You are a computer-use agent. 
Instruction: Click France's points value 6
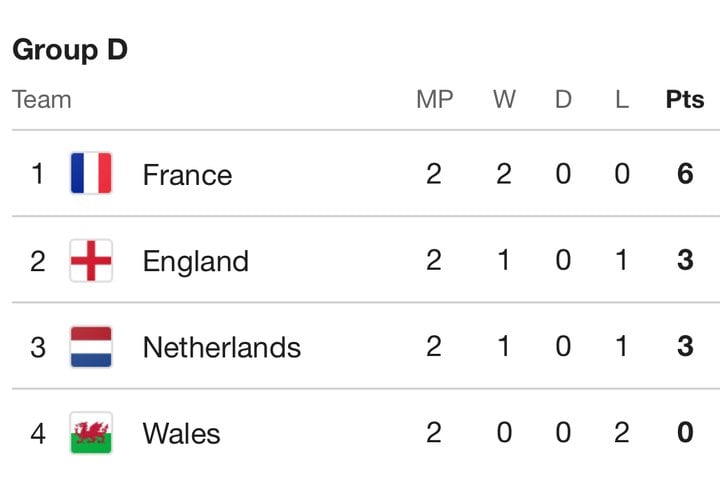[685, 174]
